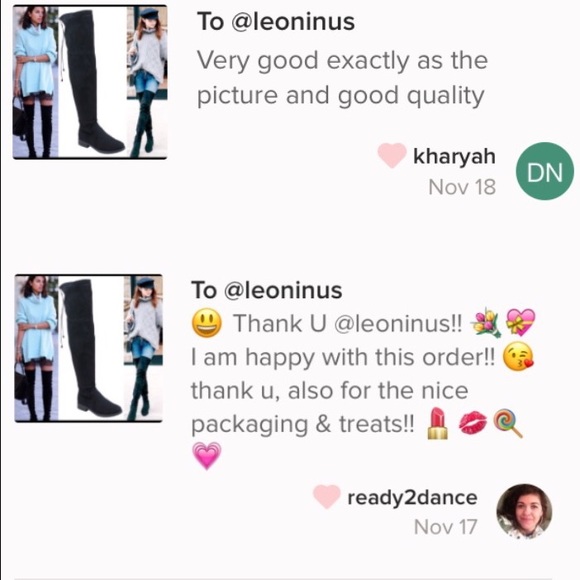The image size is (580, 580).
Task: Open ready2dance's profile photo avatar
Action: (524, 512)
